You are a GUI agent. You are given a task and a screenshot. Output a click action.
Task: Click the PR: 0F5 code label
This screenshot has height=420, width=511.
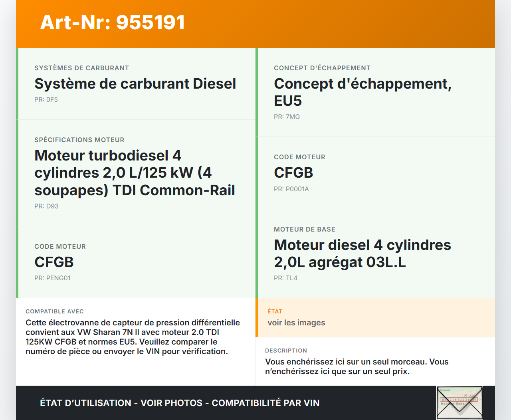coord(46,100)
